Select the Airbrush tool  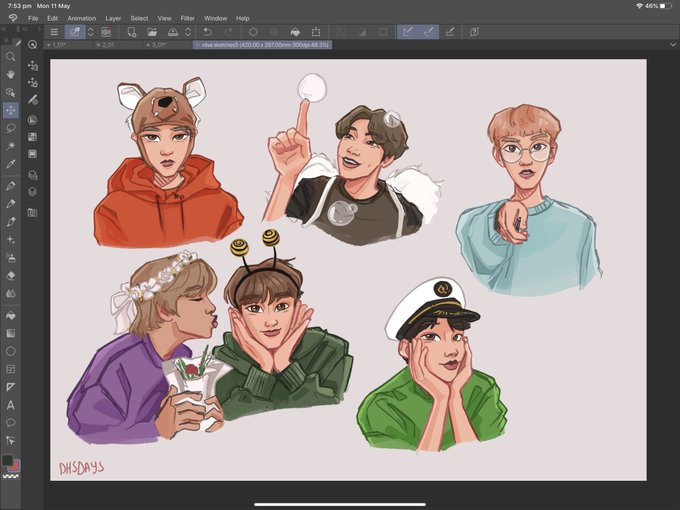click(x=10, y=258)
